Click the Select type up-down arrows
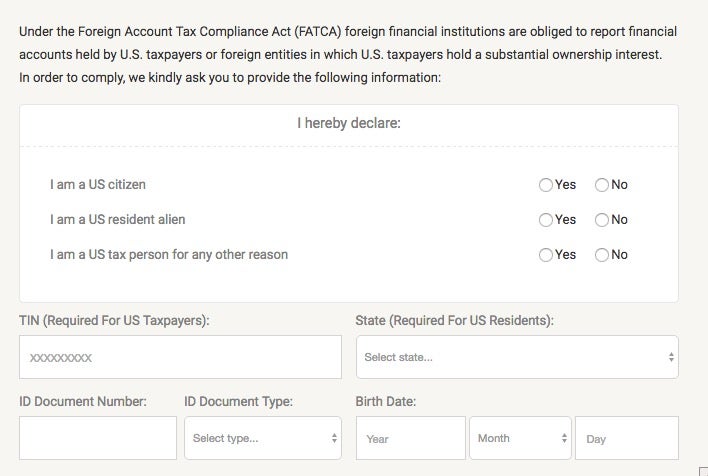 point(334,438)
